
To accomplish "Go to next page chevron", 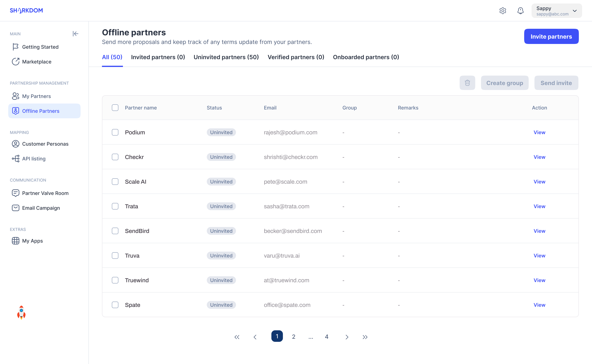I will [x=347, y=337].
